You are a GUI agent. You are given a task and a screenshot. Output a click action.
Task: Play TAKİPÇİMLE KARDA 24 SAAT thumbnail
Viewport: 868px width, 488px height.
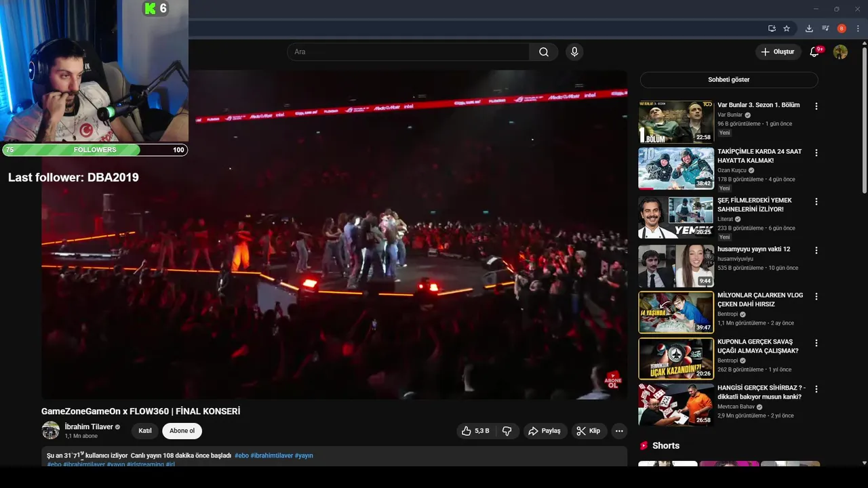tap(676, 169)
